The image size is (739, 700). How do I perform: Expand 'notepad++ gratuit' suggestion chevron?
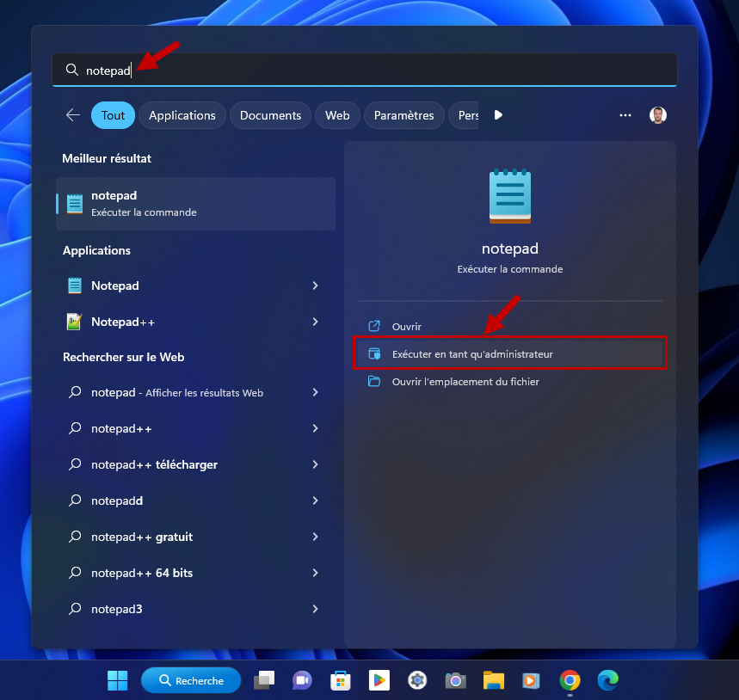(315, 537)
